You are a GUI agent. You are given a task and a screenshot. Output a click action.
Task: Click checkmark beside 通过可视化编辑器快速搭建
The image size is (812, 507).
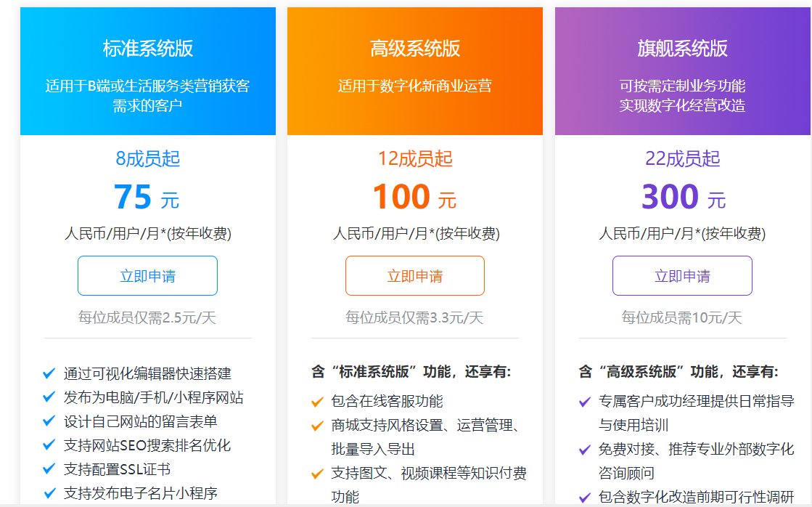49,374
